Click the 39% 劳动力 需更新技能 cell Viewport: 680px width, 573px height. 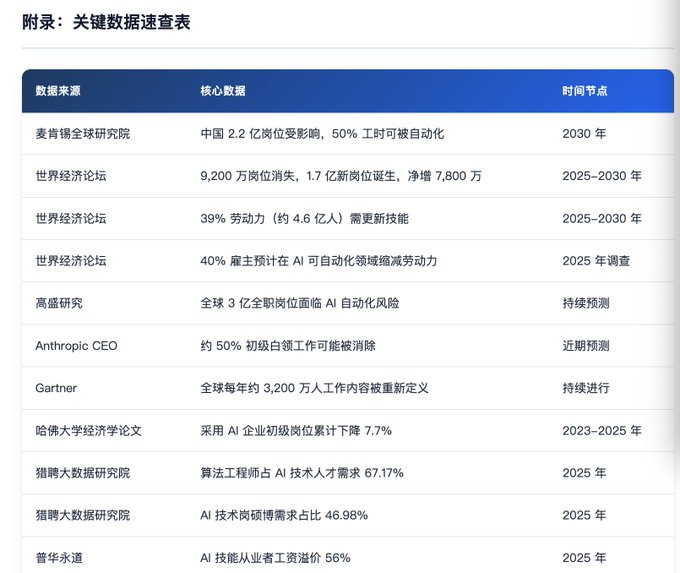click(304, 218)
